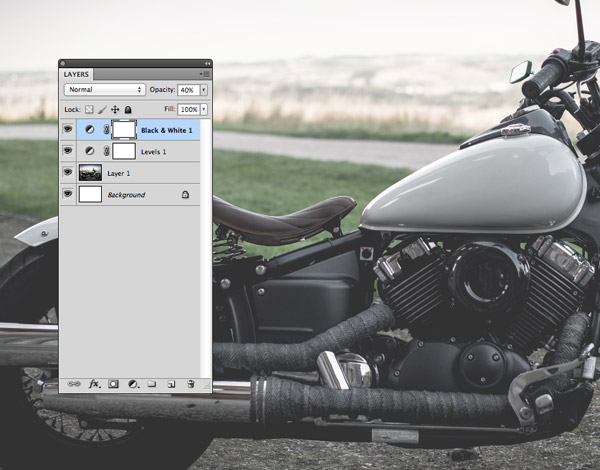The image size is (600, 470).
Task: Create a new layer
Action: coord(171,383)
